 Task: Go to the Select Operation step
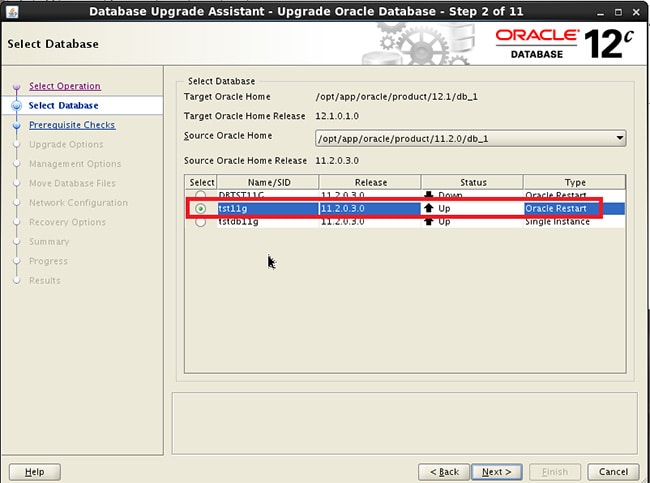[x=65, y=86]
